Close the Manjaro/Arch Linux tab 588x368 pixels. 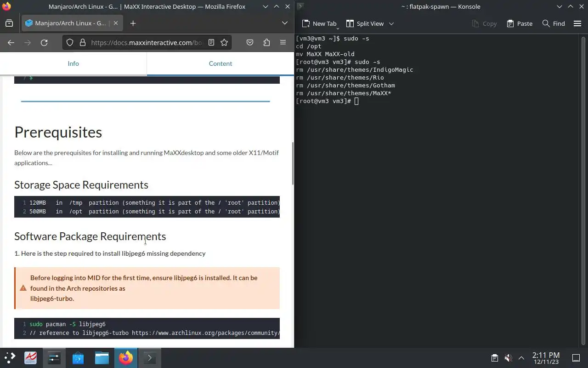pos(116,23)
